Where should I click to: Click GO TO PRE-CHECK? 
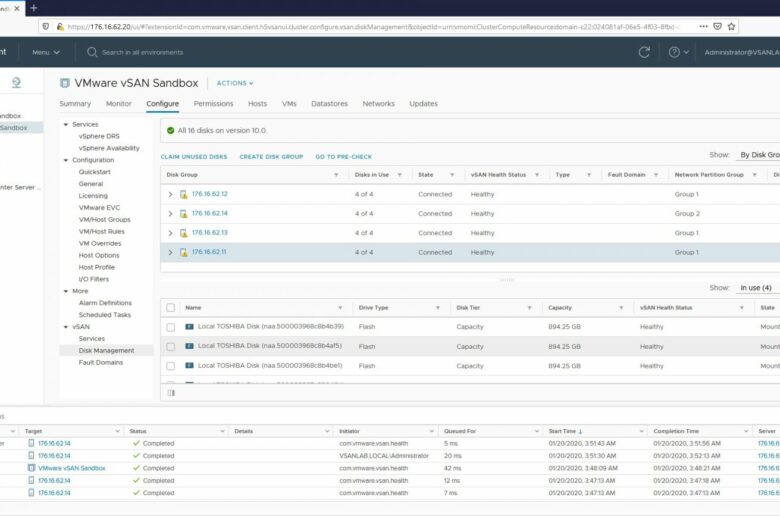click(x=343, y=157)
